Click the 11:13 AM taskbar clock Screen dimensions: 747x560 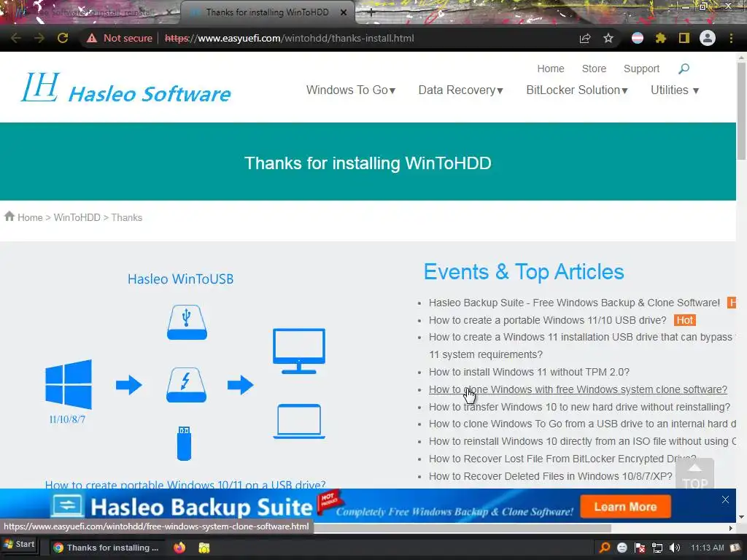pyautogui.click(x=707, y=548)
